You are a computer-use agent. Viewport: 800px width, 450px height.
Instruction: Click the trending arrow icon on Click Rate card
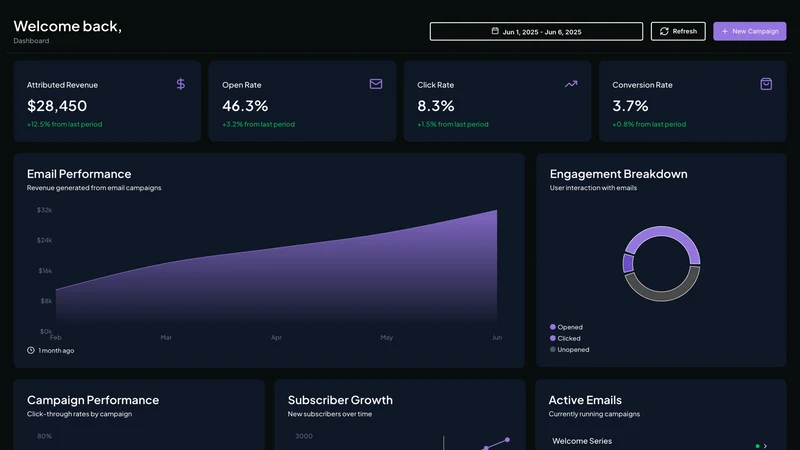click(571, 84)
